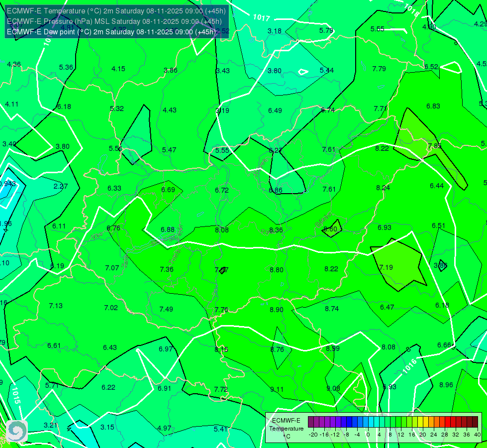Click the 3.18 temperature value
The width and height of the screenshot is (487, 448).
click(x=275, y=31)
